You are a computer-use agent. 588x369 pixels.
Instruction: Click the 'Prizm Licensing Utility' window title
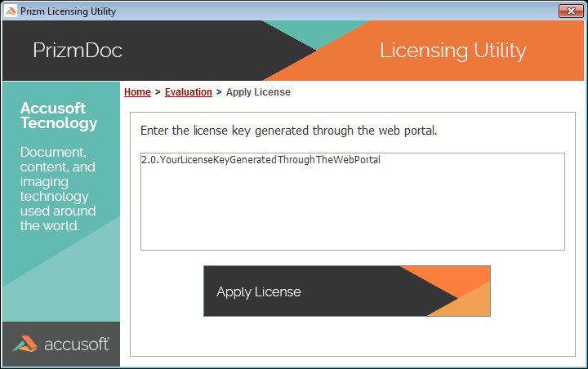(68, 11)
